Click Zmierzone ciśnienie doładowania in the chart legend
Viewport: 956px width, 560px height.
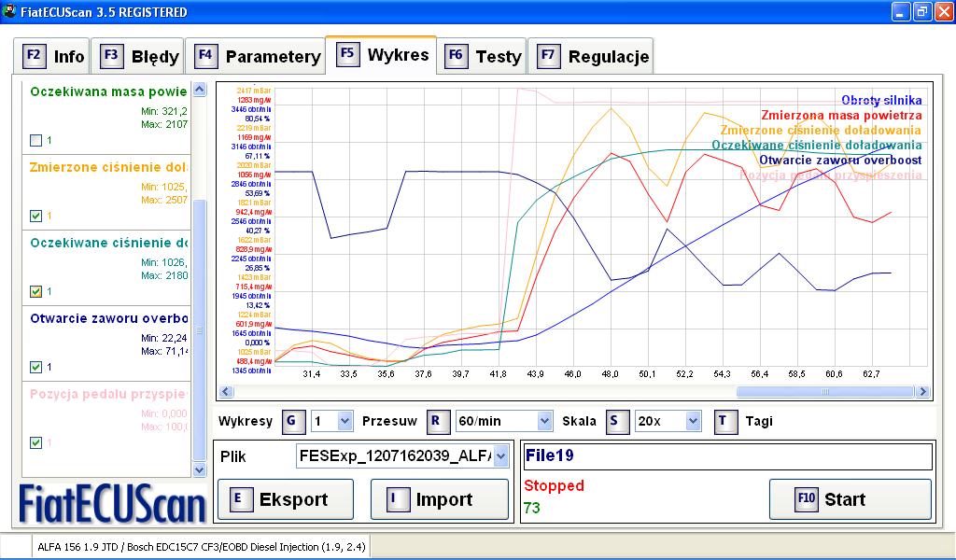(821, 131)
